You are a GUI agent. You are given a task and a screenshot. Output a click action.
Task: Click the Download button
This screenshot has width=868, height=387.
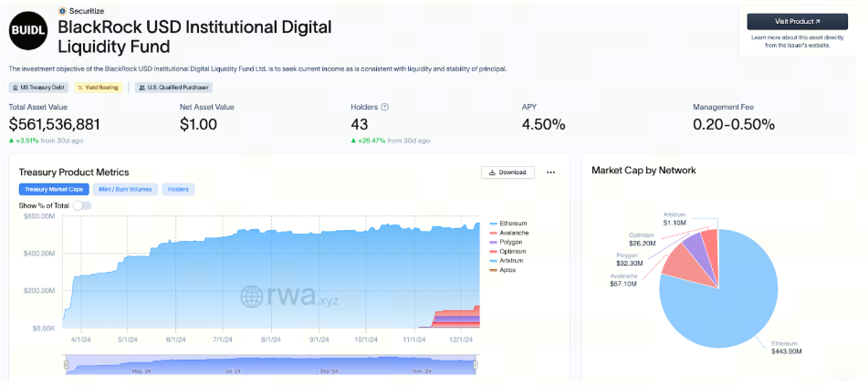coord(507,172)
